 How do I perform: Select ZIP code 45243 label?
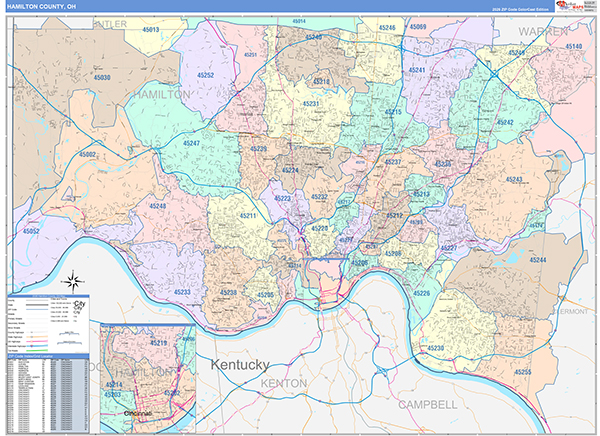click(x=514, y=180)
